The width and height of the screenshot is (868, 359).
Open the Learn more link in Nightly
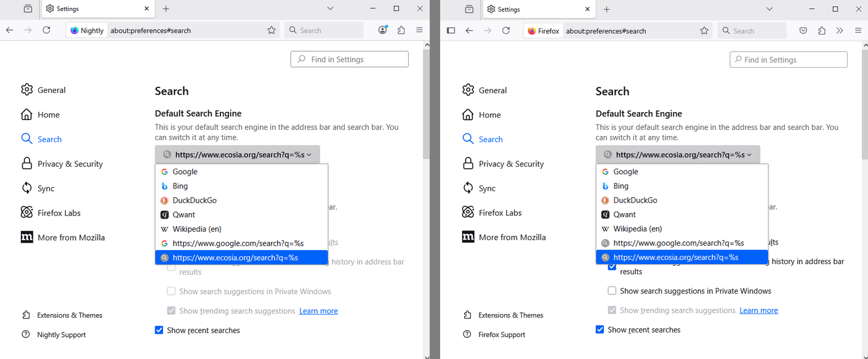[x=318, y=311]
